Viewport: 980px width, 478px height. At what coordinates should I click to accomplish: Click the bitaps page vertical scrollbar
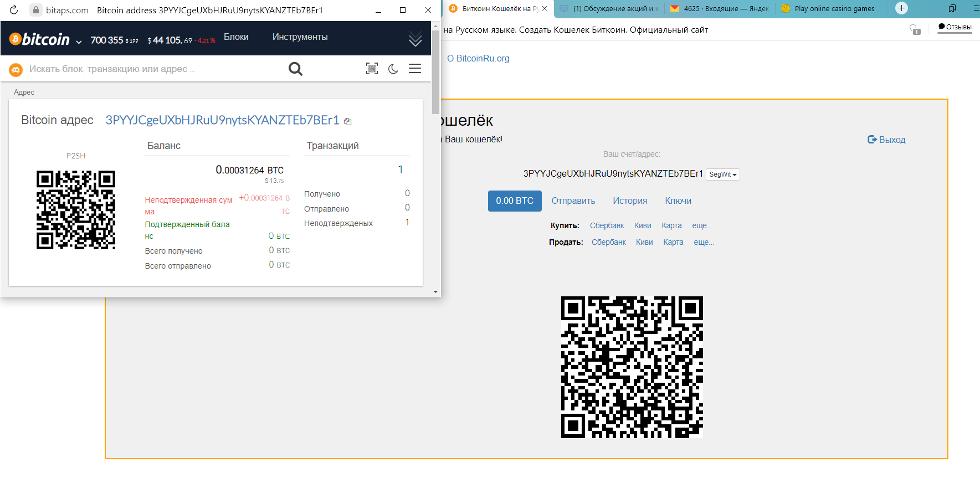435,72
